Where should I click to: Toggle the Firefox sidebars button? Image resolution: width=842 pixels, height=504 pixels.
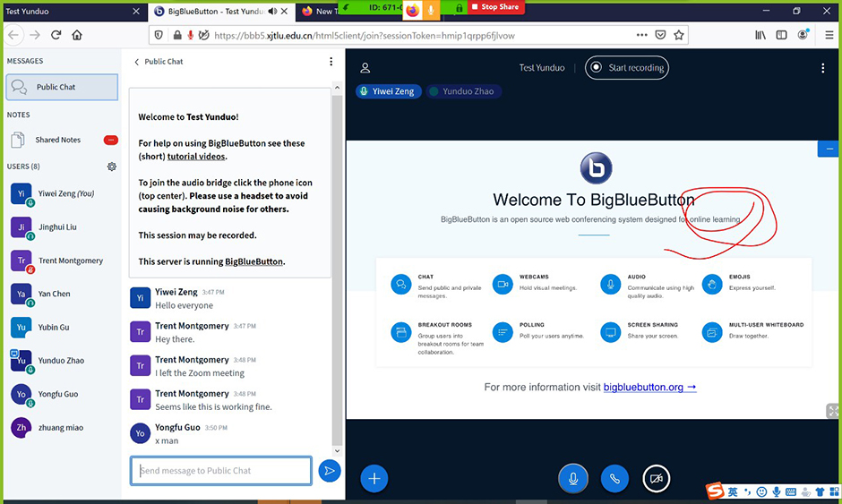click(x=781, y=35)
